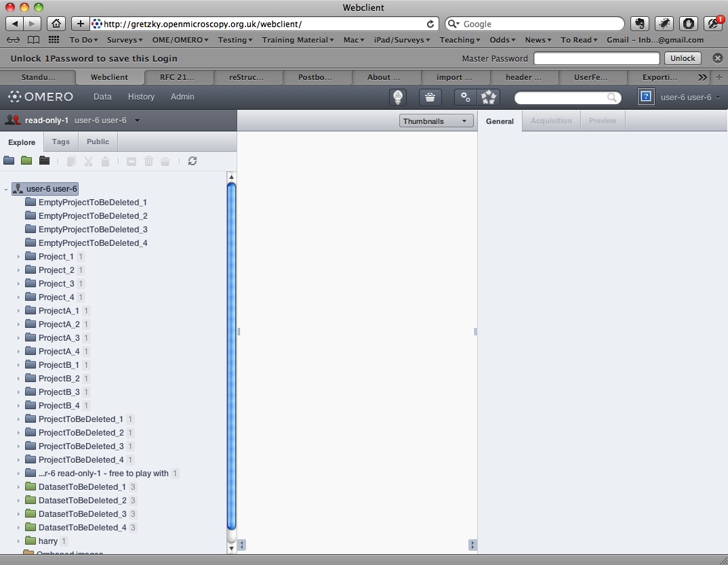Open the Admin link in OMERO header
Screen dimensions: 728x565
coord(182,97)
